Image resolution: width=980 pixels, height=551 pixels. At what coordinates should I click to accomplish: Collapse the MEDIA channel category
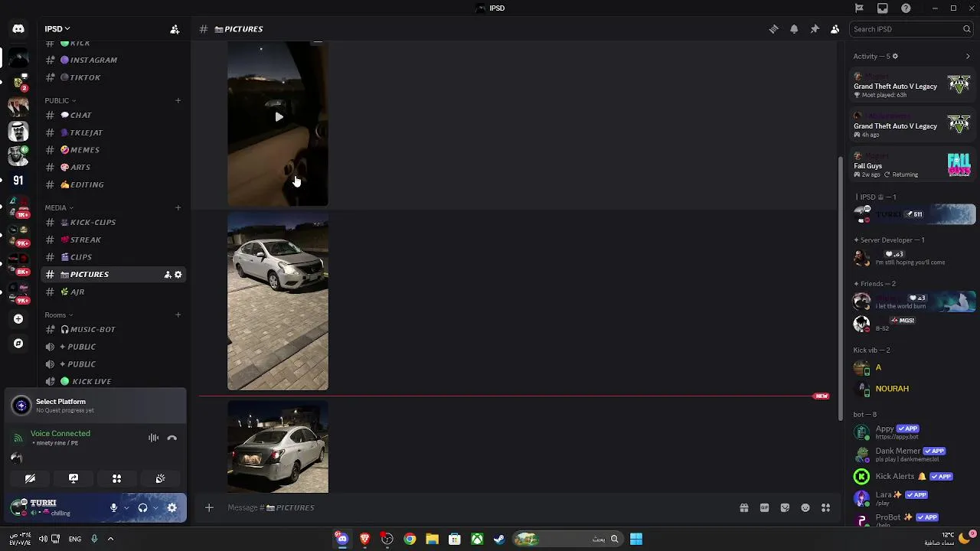coord(59,207)
